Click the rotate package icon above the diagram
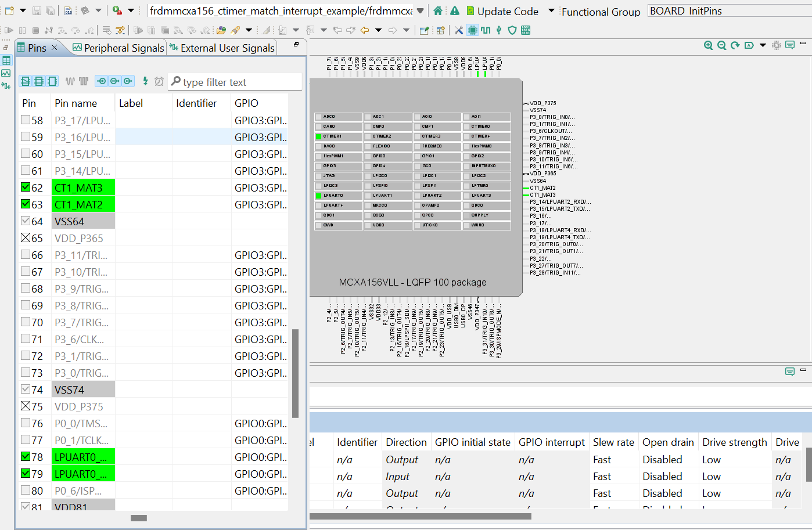This screenshot has height=530, width=812. (734, 45)
